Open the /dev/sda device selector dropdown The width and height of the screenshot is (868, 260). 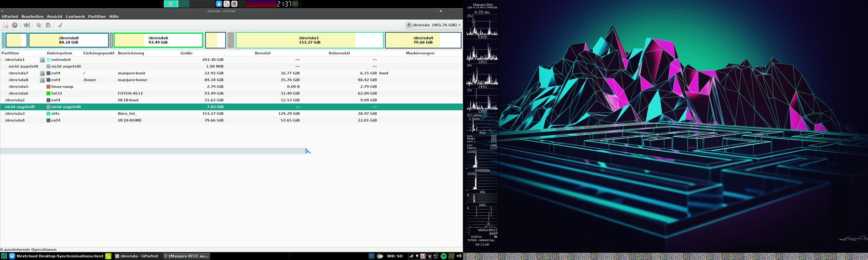pos(434,25)
